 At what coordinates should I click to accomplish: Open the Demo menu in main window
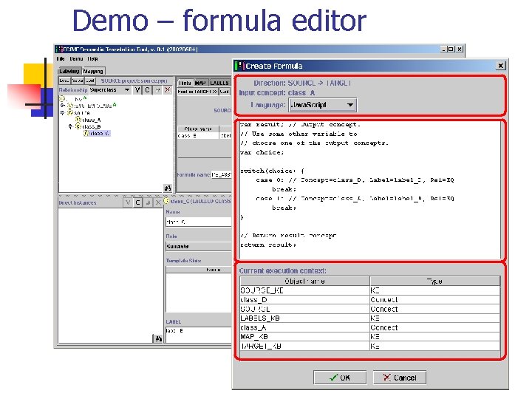tap(76, 58)
